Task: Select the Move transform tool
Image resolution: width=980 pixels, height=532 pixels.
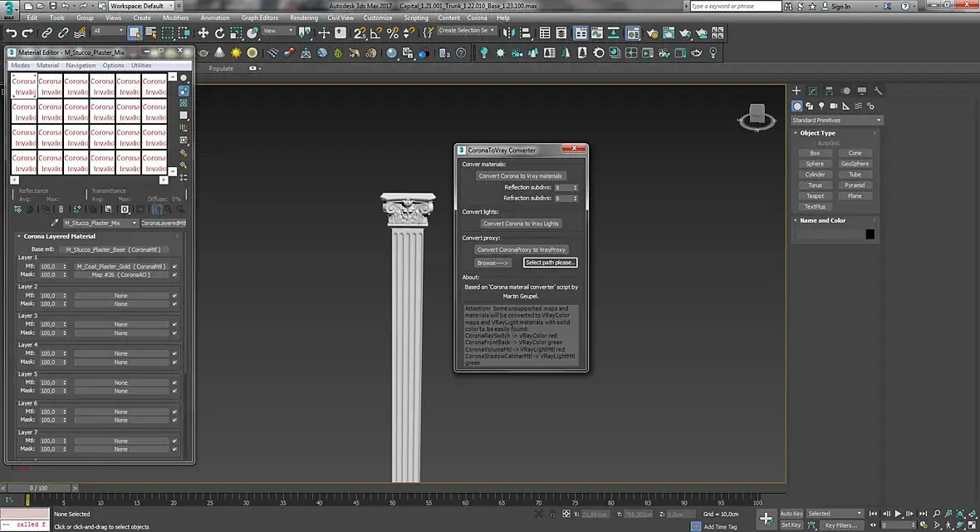Action: pyautogui.click(x=203, y=33)
